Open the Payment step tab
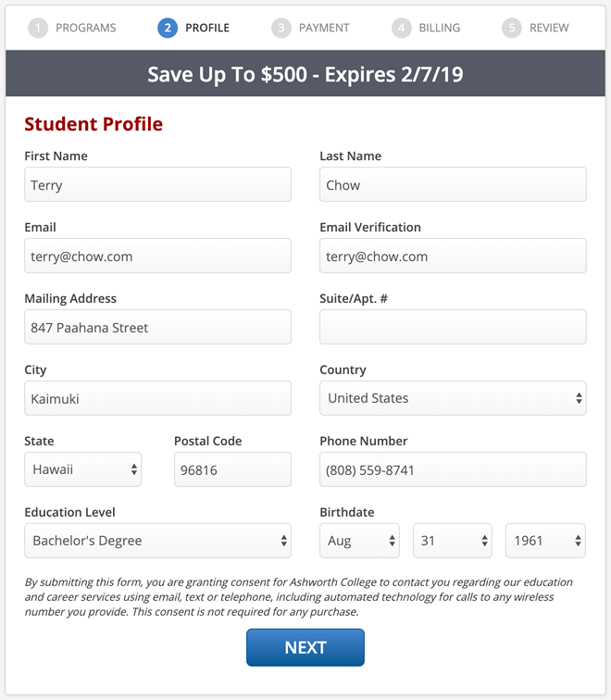 [x=323, y=28]
